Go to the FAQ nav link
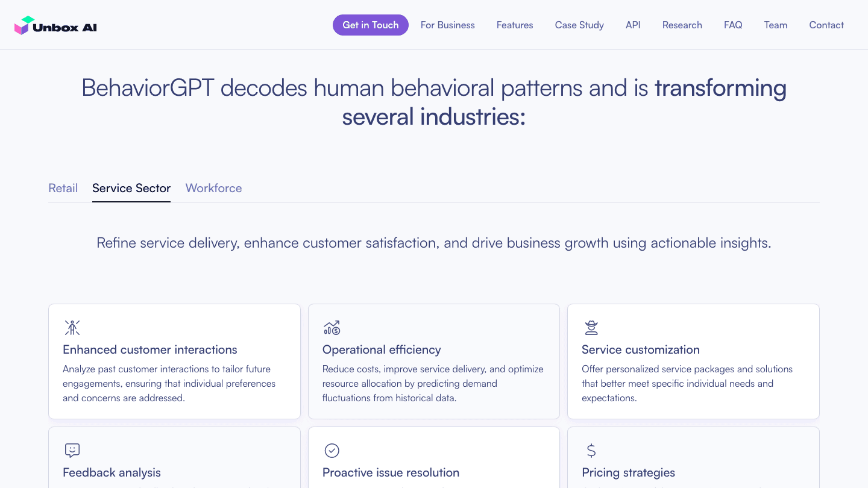The height and width of the screenshot is (488, 868). pos(733,25)
